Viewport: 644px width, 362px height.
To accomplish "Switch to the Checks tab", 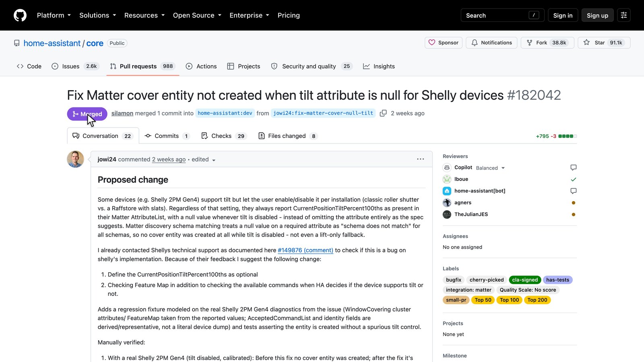I will click(x=223, y=136).
